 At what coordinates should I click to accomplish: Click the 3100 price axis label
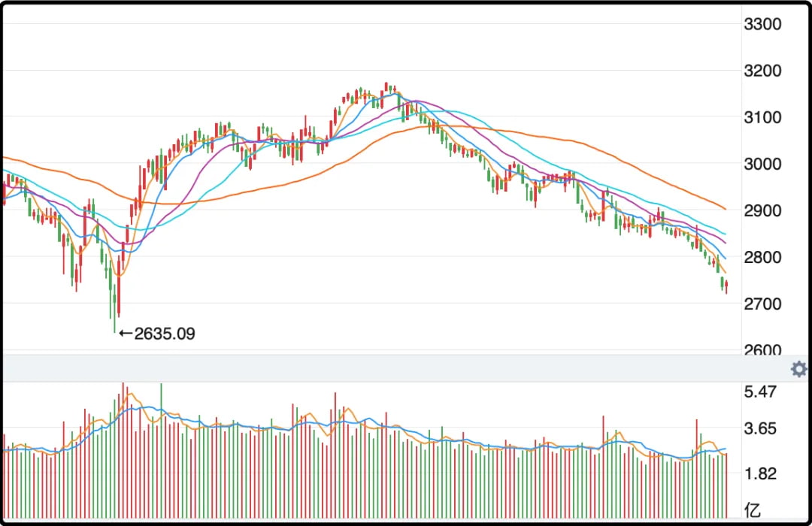tap(762, 117)
